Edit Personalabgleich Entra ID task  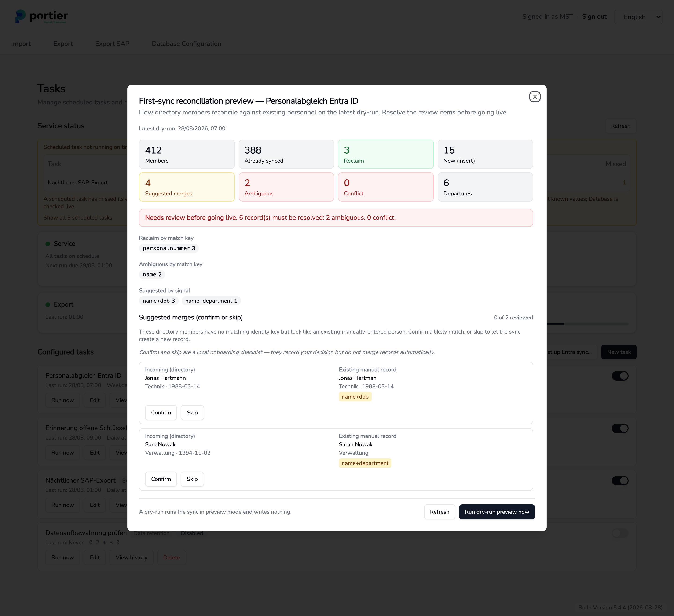pos(95,400)
